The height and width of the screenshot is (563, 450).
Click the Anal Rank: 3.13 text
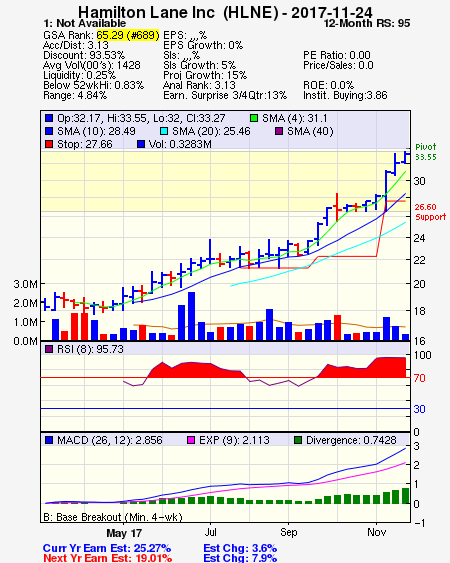(x=199, y=85)
